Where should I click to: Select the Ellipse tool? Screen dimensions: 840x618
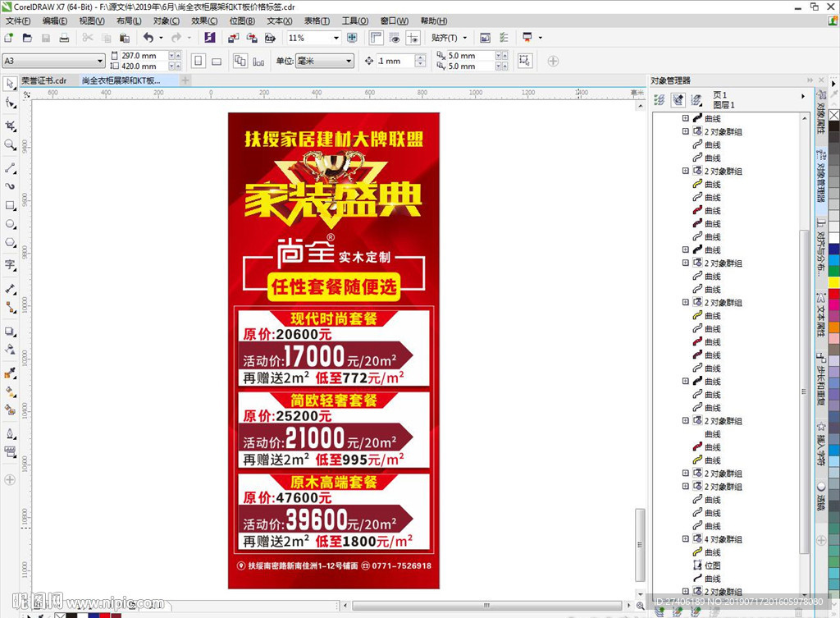click(10, 224)
